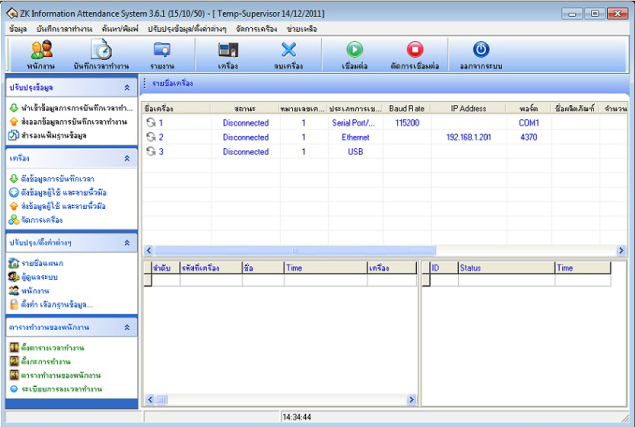635x427 pixels.
Task: Open the ช่วยเหลือ (Help) menu
Action: (x=301, y=30)
